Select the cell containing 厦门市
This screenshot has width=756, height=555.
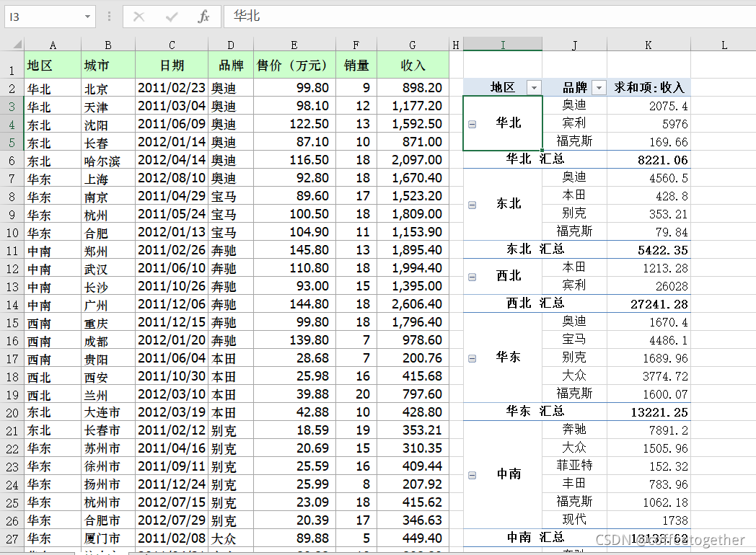(x=108, y=538)
